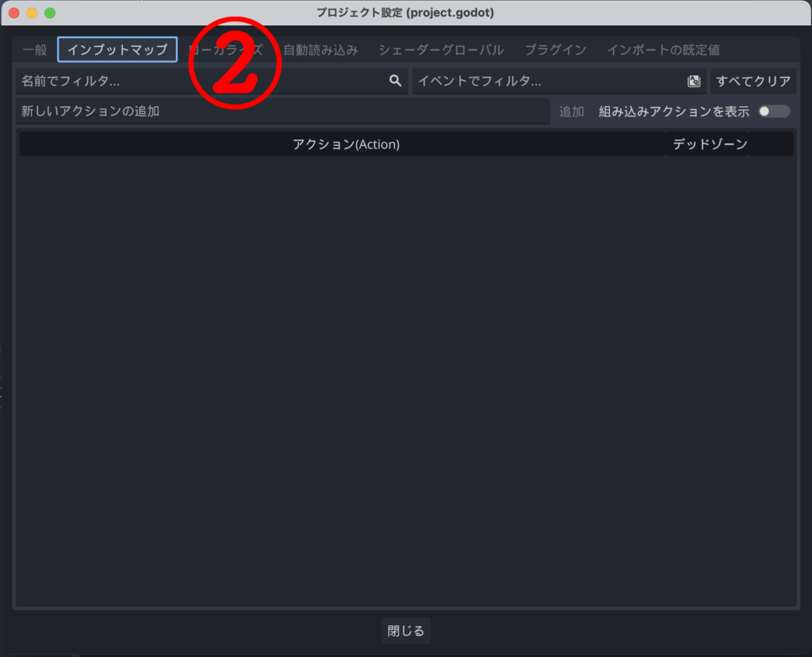Maximize window using the green button
This screenshot has width=812, height=657.
click(50, 13)
